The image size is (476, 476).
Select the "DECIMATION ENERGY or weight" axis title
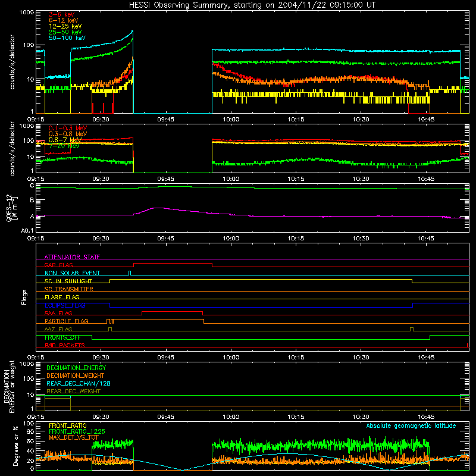(x=9, y=386)
